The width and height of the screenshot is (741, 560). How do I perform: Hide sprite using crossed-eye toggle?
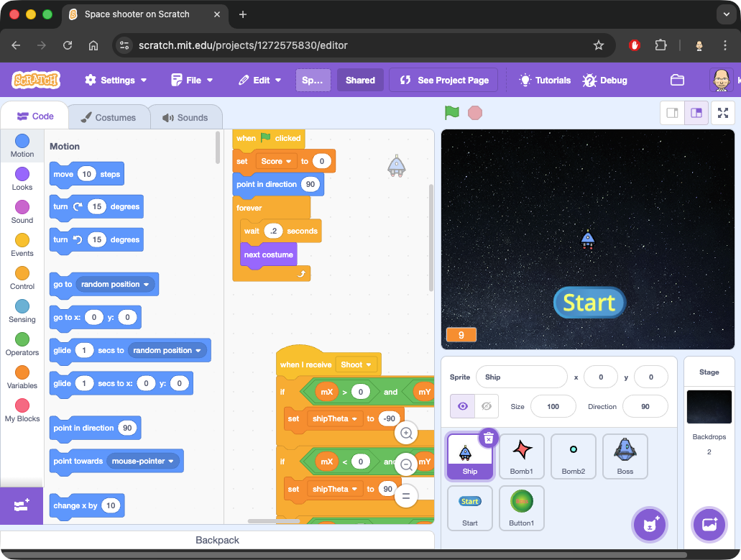click(x=486, y=406)
